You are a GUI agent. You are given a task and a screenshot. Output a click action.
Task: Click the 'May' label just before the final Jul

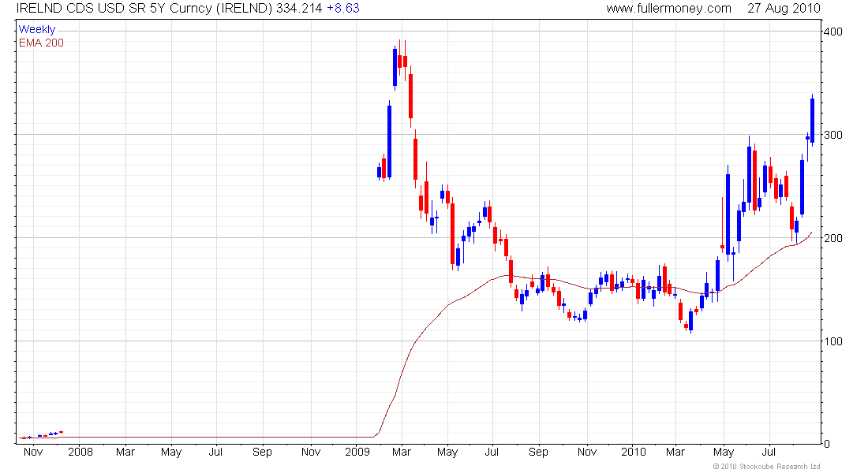[724, 452]
